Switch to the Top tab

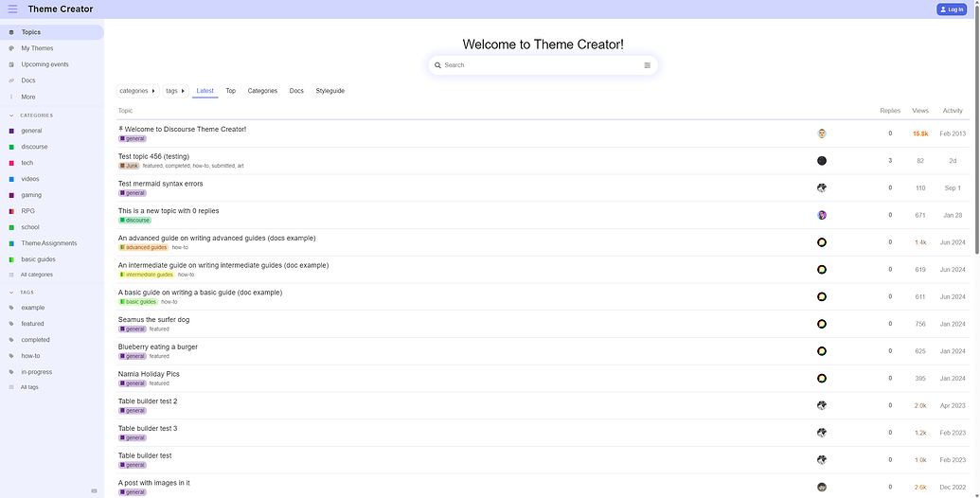pos(230,91)
